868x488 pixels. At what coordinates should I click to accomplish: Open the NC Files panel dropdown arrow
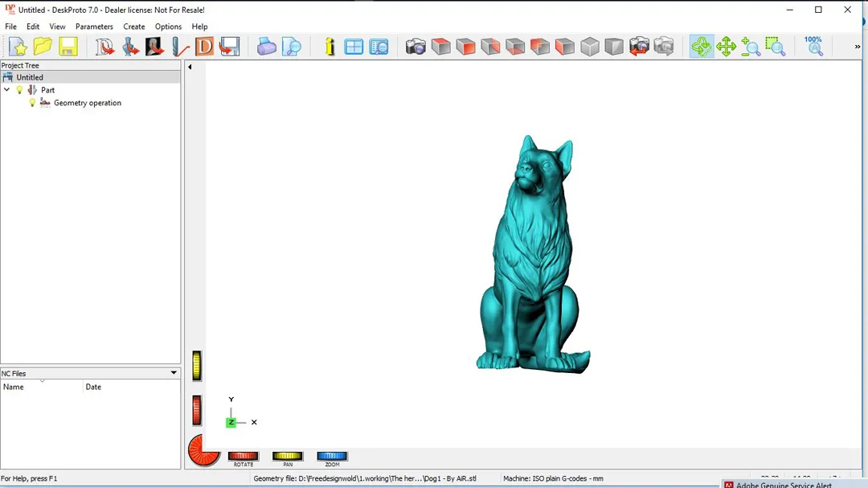click(x=174, y=373)
